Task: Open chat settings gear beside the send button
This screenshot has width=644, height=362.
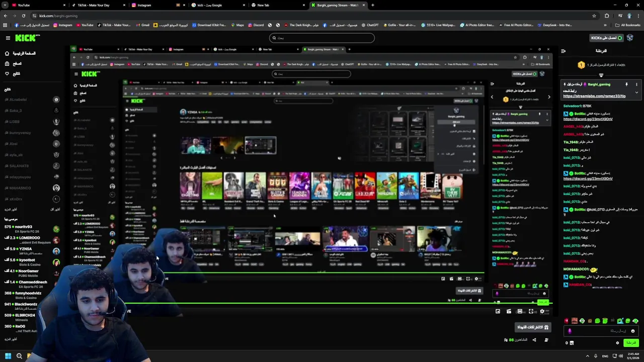Action: coord(617,343)
